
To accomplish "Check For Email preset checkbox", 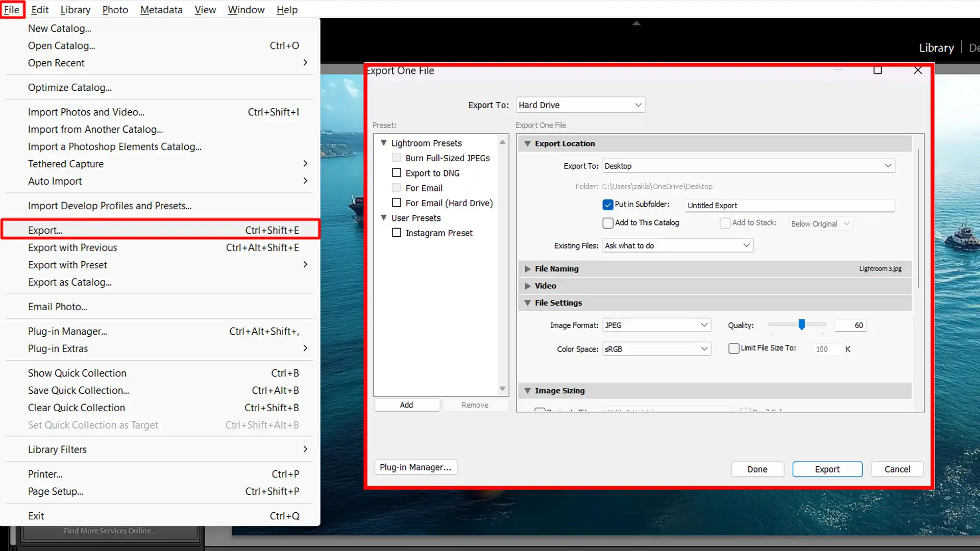I will 397,187.
